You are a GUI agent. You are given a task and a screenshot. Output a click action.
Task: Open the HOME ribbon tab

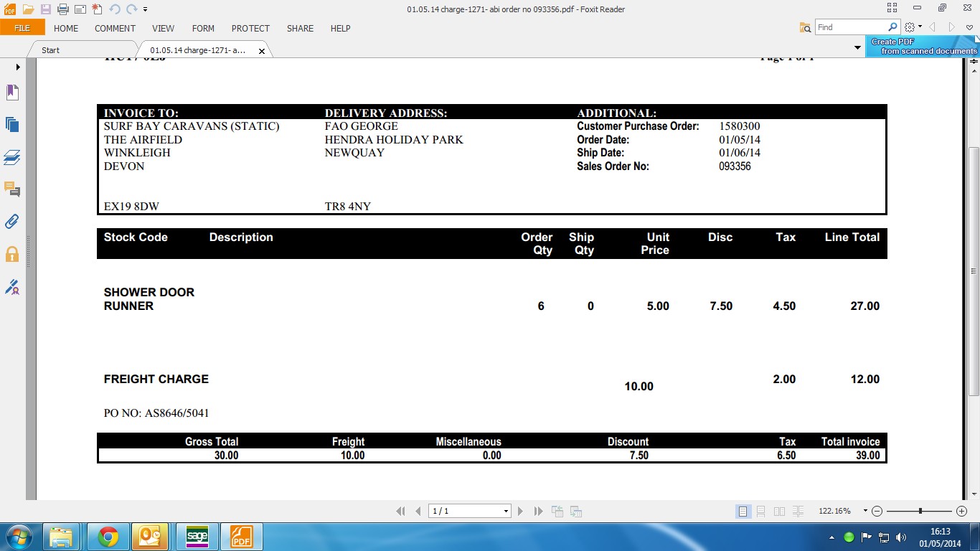pyautogui.click(x=66, y=28)
